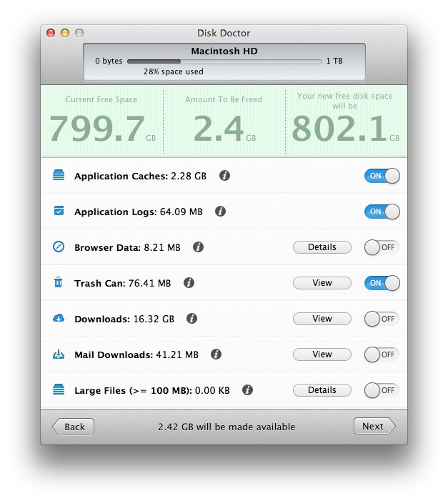Click the Large Files stack icon
448x501 pixels.
click(x=59, y=390)
